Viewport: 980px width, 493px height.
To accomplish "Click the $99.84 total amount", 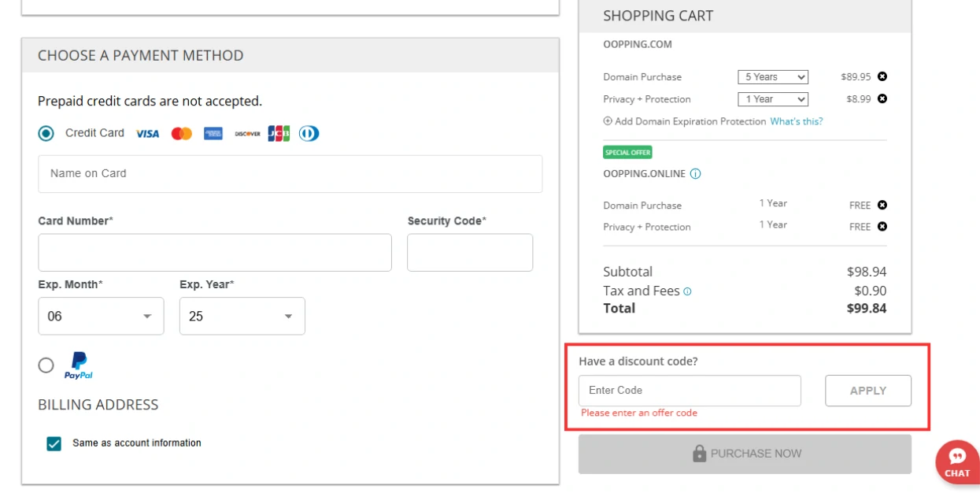I will [867, 309].
